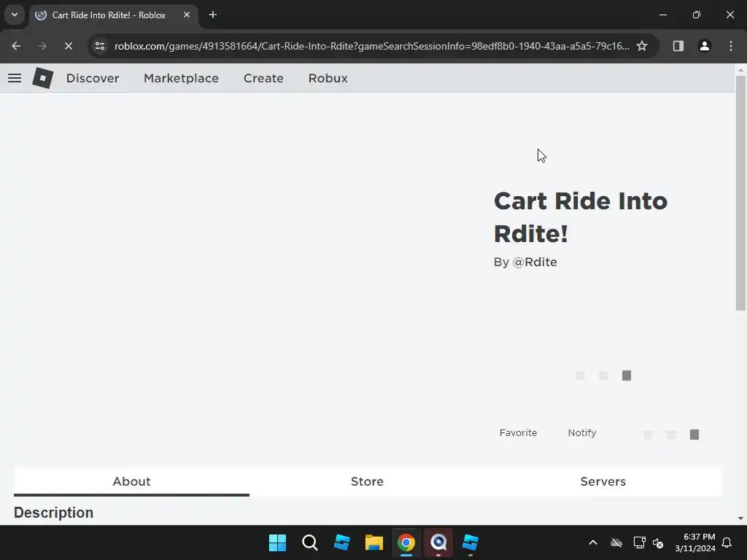747x560 pixels.
Task: Open the Windows Start menu
Action: pos(277,542)
